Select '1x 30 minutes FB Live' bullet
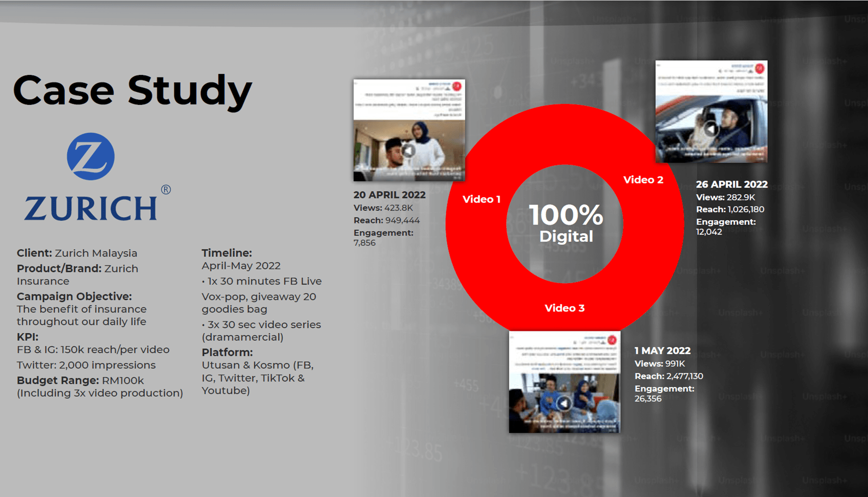 [x=261, y=281]
